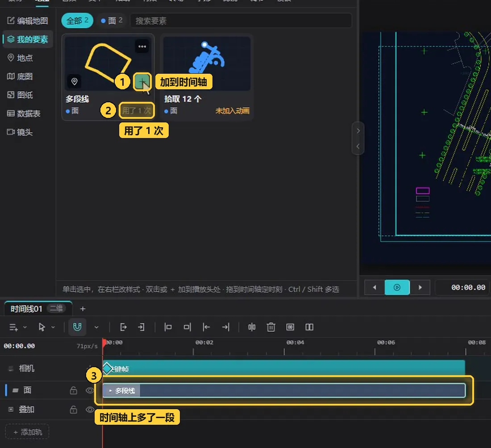Toggle the magnet snapping button
Screen dimensions: 491x448
pyautogui.click(x=77, y=327)
